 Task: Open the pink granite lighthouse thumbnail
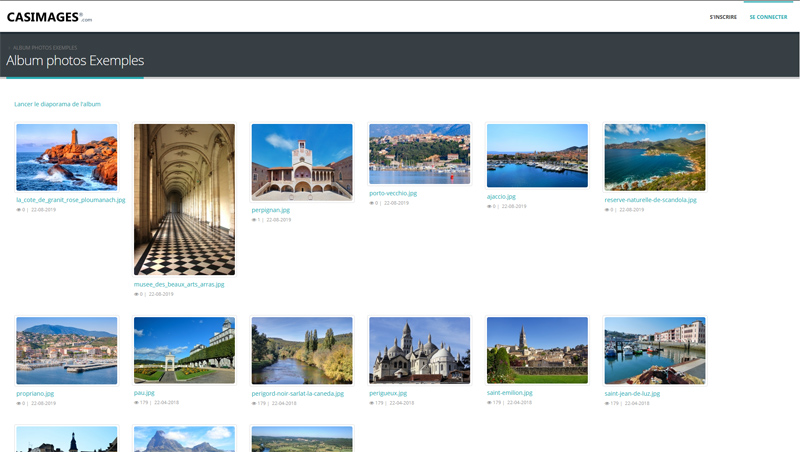click(67, 157)
